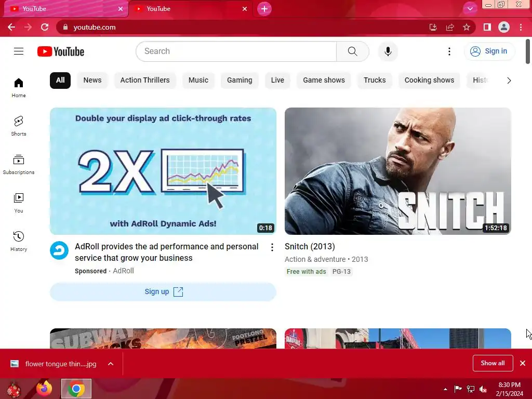
Task: Open the tab search dropdown
Action: click(470, 8)
